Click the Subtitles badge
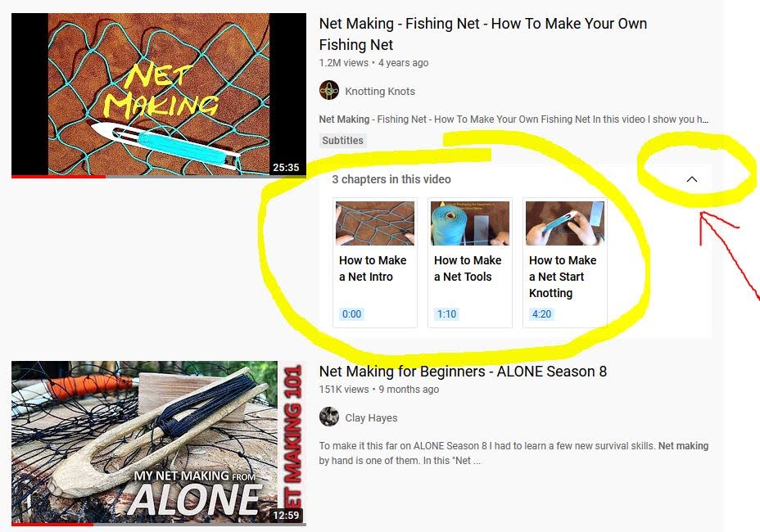The image size is (760, 532). (x=342, y=141)
